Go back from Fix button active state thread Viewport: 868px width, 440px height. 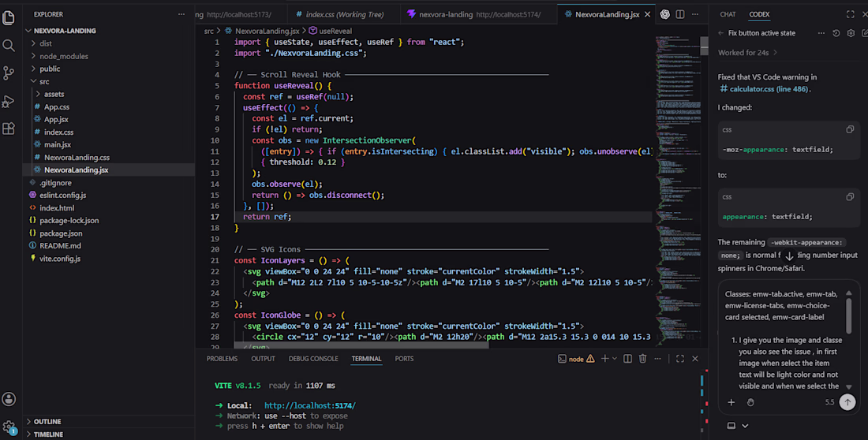[720, 33]
